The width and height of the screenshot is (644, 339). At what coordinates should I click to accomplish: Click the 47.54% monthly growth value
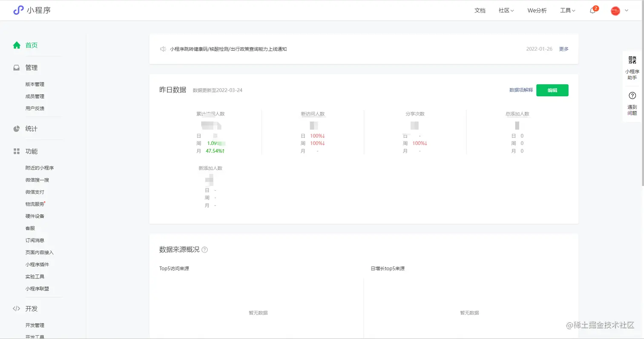(215, 151)
